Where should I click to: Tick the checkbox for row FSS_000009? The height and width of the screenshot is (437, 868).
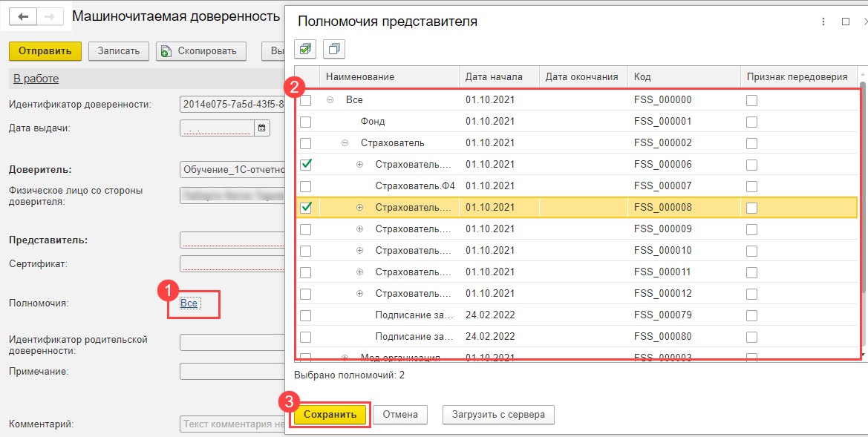tap(306, 229)
